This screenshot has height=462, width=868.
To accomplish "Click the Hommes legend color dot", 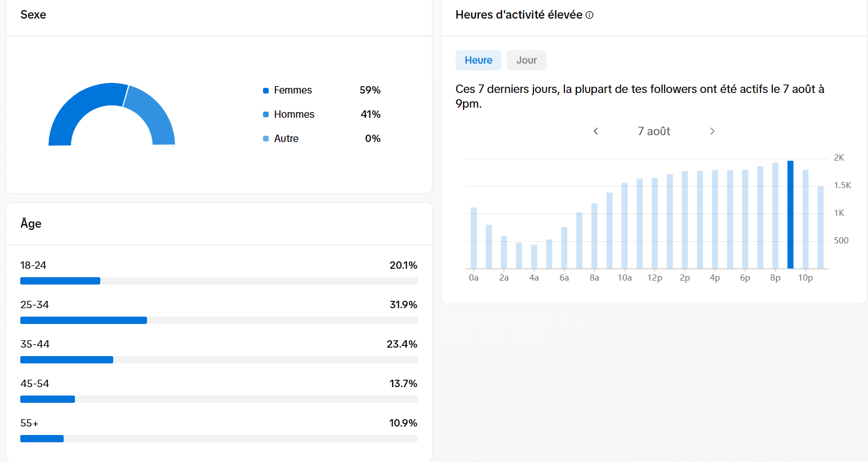I will [266, 114].
